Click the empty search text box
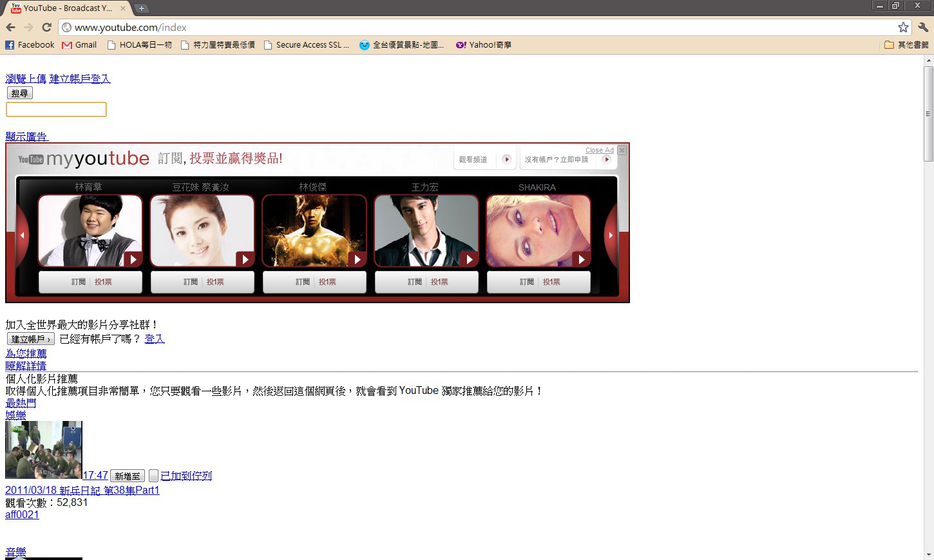Viewport: 934px width, 560px height. (x=56, y=109)
